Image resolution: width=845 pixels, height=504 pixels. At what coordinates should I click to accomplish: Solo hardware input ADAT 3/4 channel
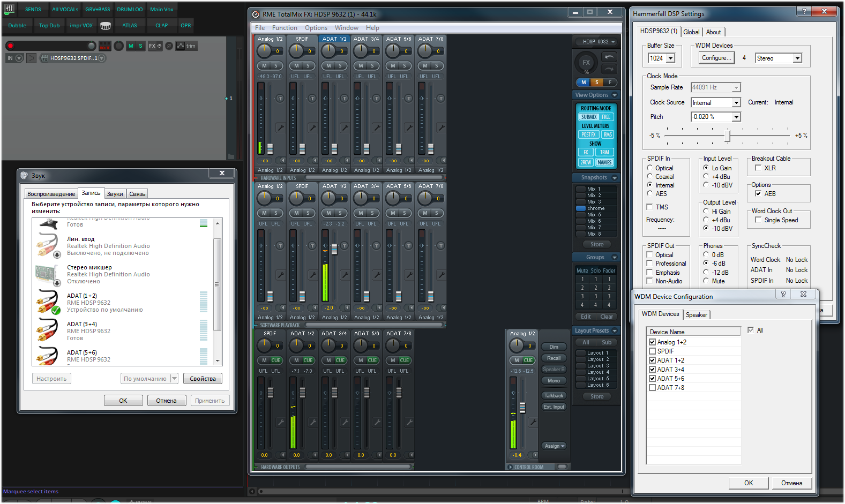click(x=372, y=66)
